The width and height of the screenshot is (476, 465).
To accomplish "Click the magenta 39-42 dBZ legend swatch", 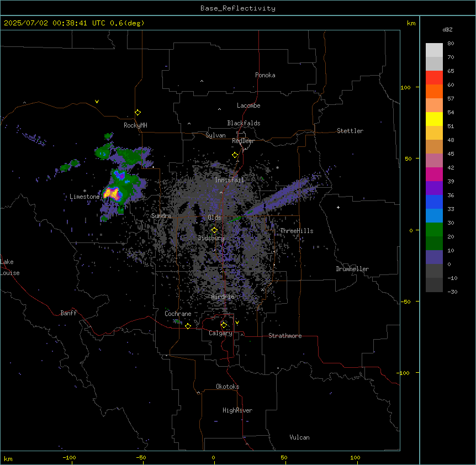I will (x=434, y=174).
